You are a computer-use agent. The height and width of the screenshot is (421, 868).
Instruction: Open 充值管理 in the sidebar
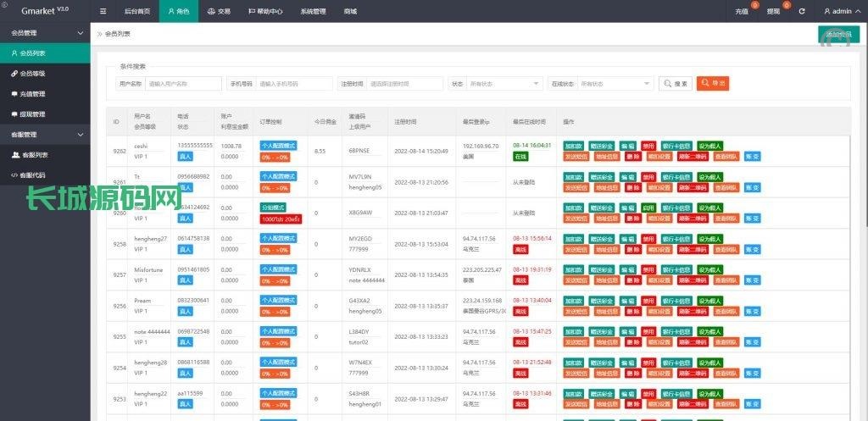click(32, 94)
